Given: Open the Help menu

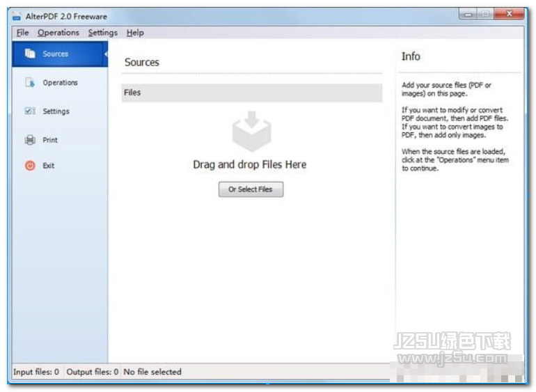Looking at the screenshot, I should (135, 33).
